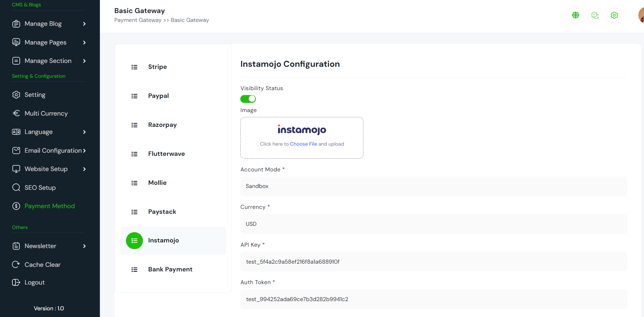Click the Multi Currency euro icon

point(16,113)
